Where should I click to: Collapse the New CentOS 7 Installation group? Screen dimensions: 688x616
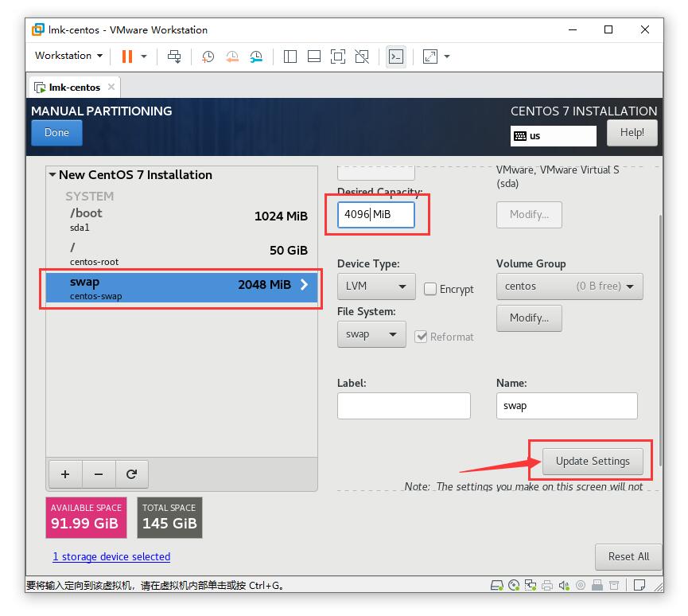pyautogui.click(x=52, y=175)
